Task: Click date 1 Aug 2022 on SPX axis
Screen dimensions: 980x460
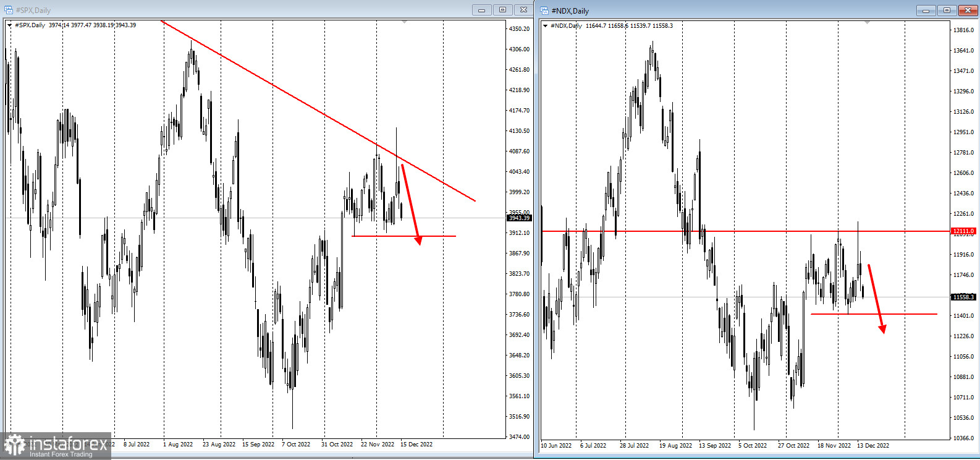Action: tap(178, 445)
